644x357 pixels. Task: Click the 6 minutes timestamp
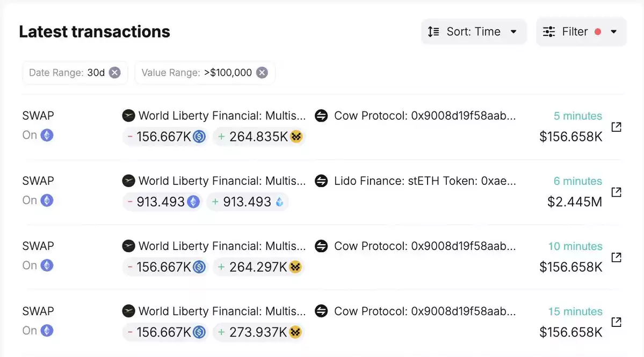click(577, 181)
